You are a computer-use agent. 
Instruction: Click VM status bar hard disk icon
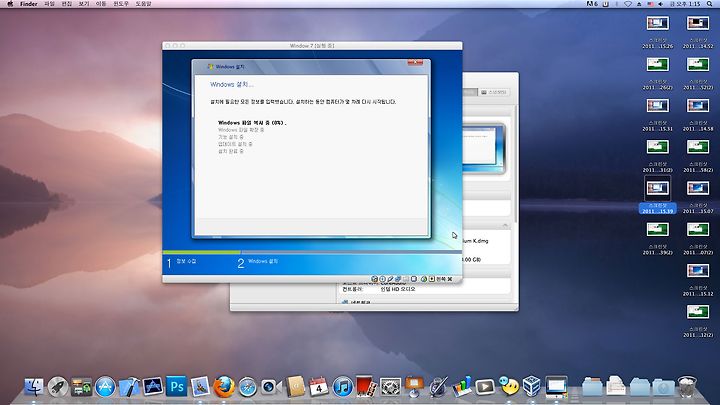point(374,279)
